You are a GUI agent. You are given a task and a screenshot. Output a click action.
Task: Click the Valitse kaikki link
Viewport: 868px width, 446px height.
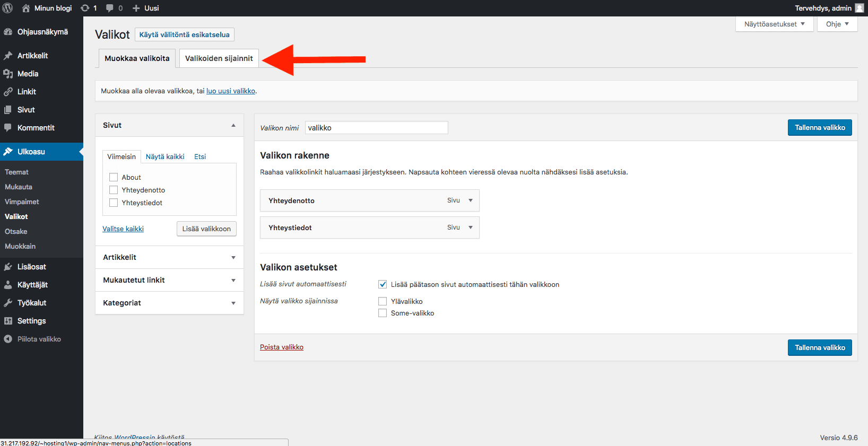123,229
